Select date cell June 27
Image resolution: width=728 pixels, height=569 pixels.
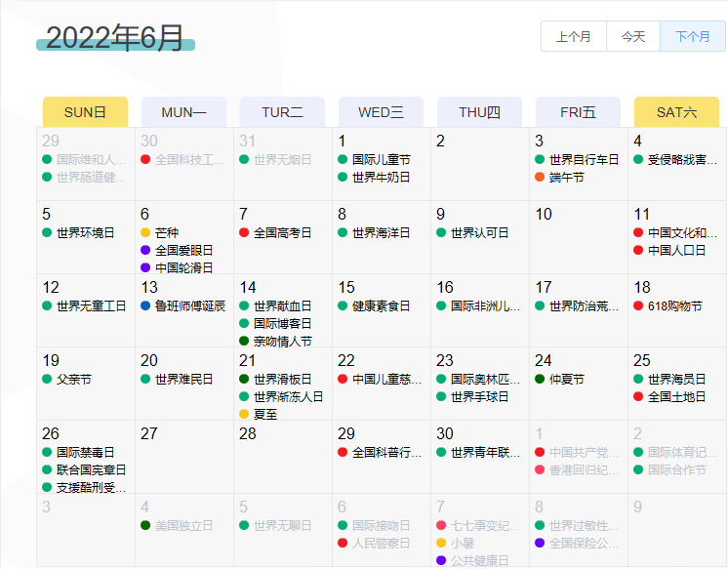pos(184,457)
